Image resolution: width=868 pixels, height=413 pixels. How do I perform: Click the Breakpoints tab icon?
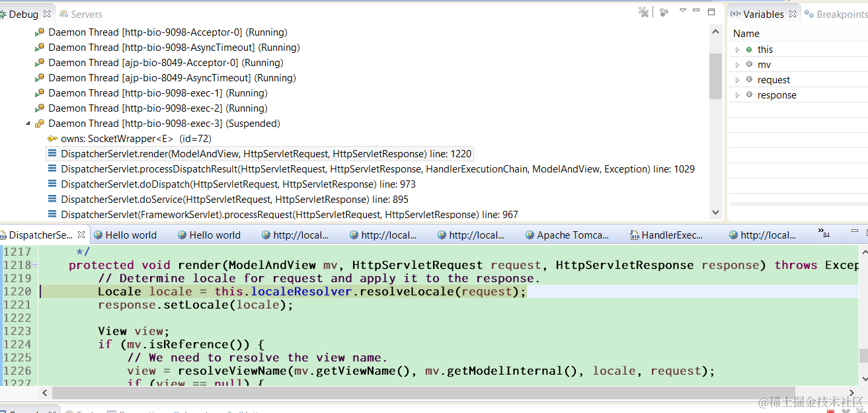809,14
